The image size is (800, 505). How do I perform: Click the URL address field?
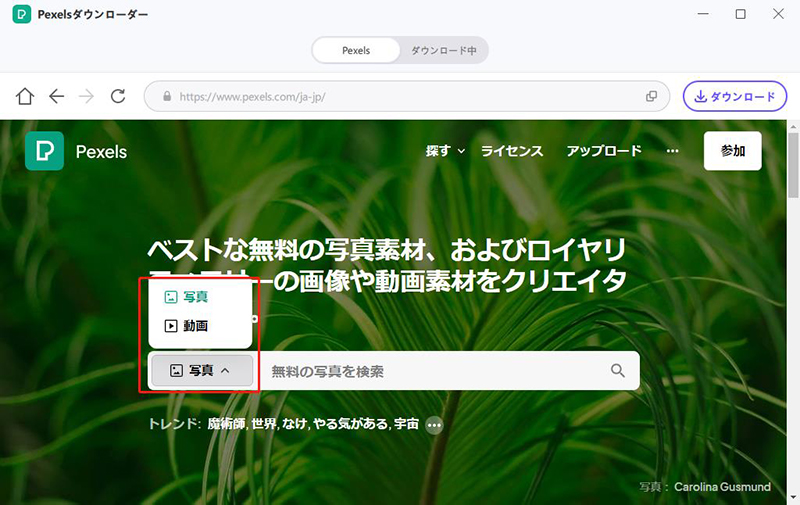click(407, 96)
